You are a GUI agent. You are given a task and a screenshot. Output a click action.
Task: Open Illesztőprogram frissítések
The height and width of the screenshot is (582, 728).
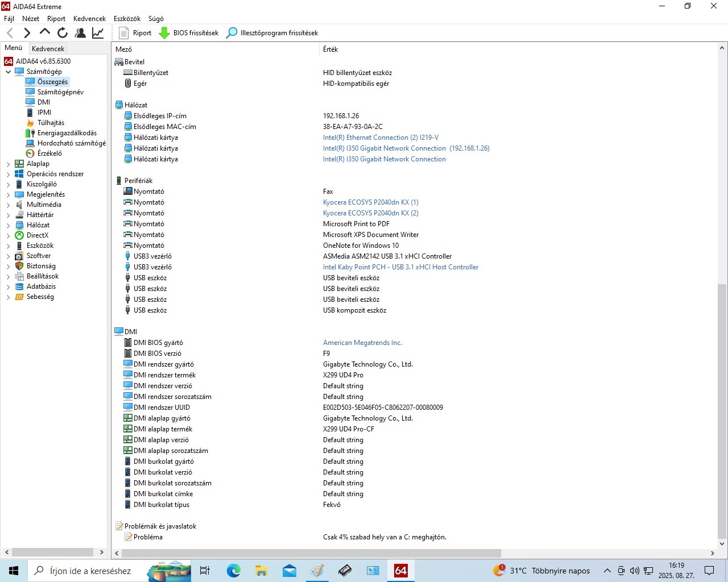[x=272, y=33]
